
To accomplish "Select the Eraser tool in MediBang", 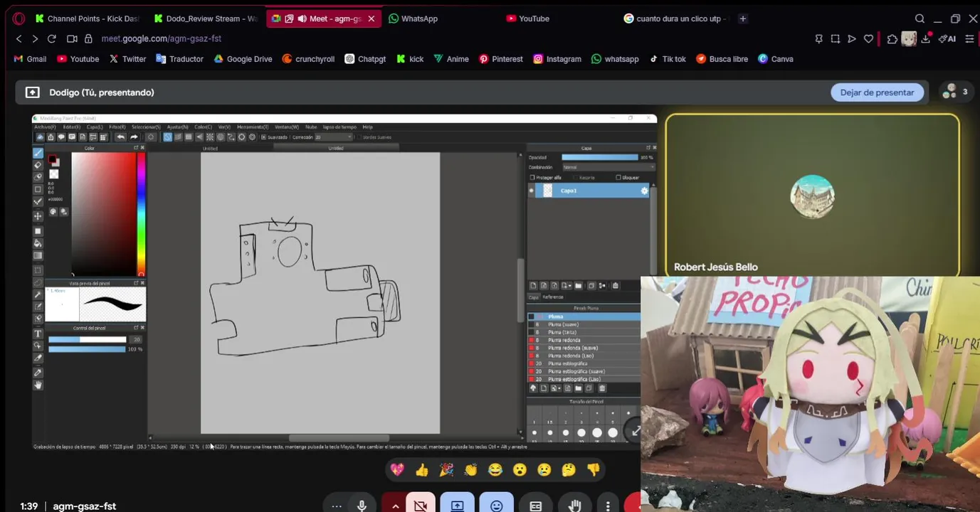I will tap(38, 165).
